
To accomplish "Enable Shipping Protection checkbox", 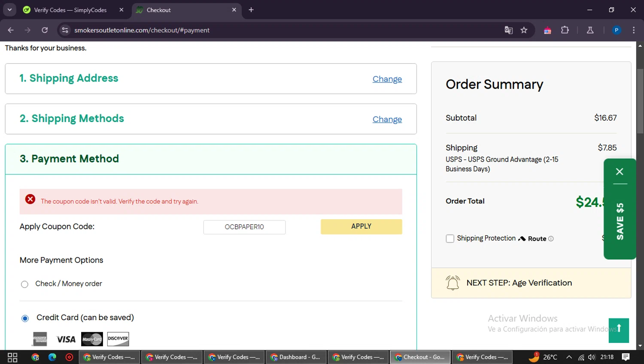I will coord(450,239).
